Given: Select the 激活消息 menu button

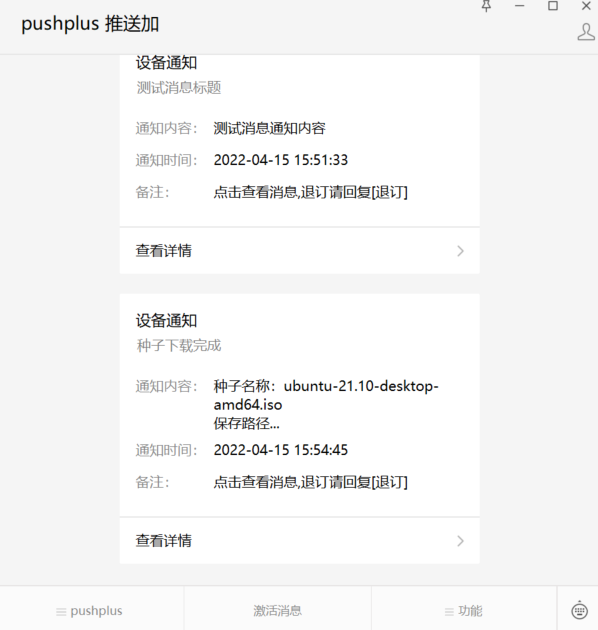Looking at the screenshot, I should tap(278, 611).
